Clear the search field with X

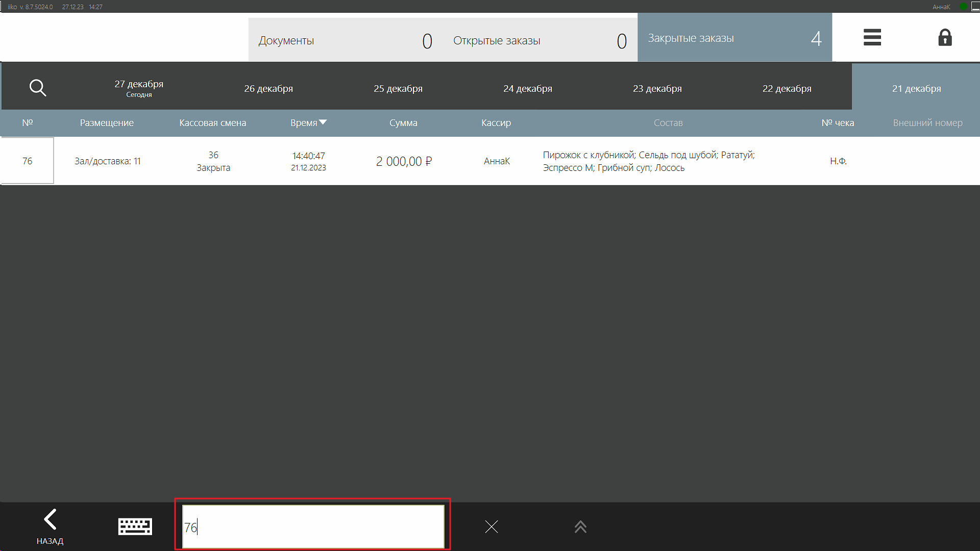[x=492, y=527]
